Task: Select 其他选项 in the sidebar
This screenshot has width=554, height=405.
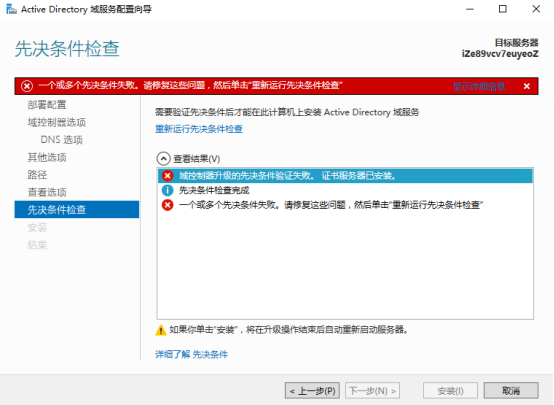Action: (47, 157)
